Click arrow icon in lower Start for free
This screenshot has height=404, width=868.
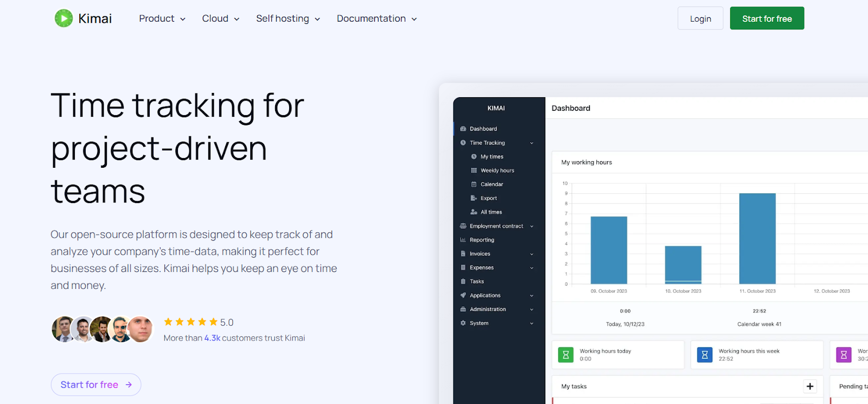[x=129, y=384]
